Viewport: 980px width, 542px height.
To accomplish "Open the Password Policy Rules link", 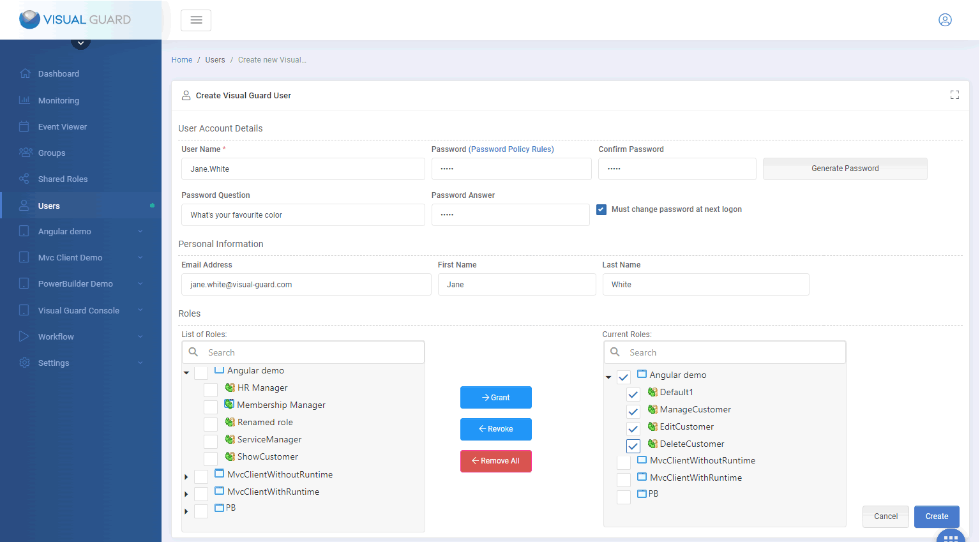I will click(511, 149).
